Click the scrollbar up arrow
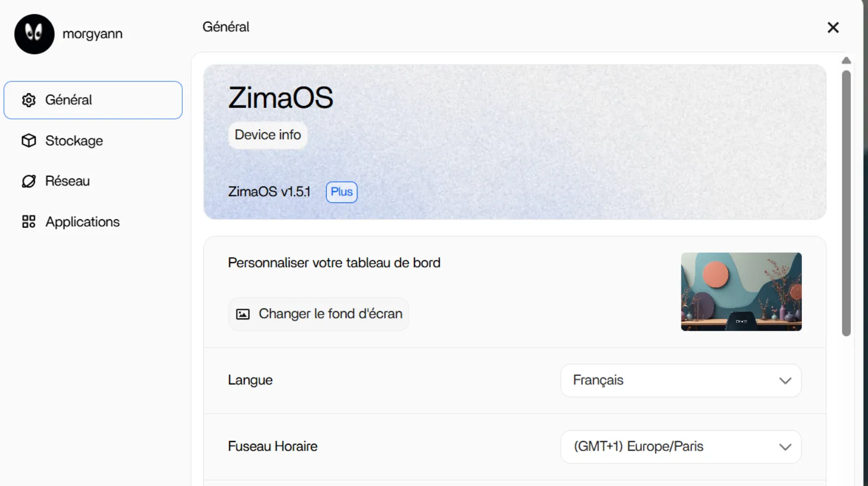The height and width of the screenshot is (486, 868). pyautogui.click(x=846, y=60)
